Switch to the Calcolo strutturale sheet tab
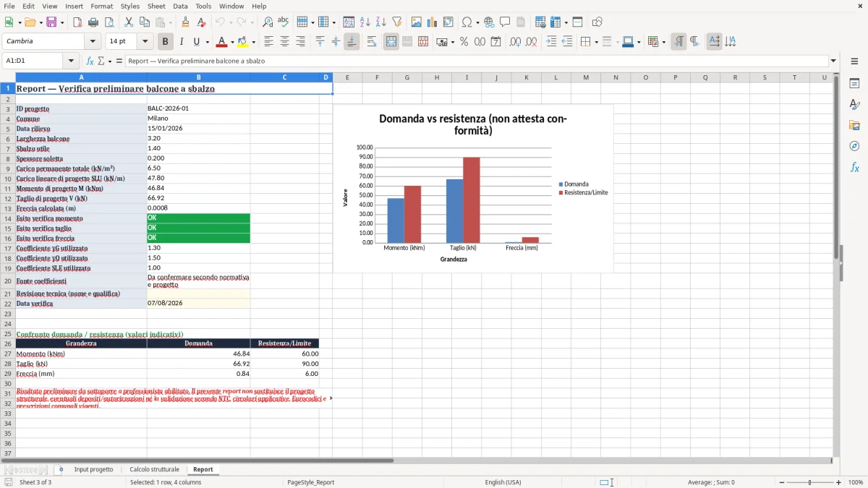This screenshot has height=488, width=868. [x=154, y=469]
